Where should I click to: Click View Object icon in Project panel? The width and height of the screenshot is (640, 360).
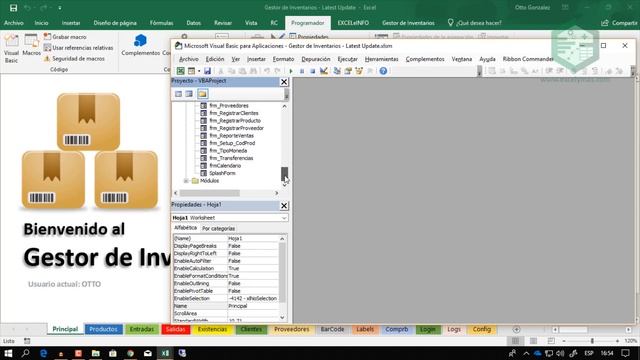[189, 94]
